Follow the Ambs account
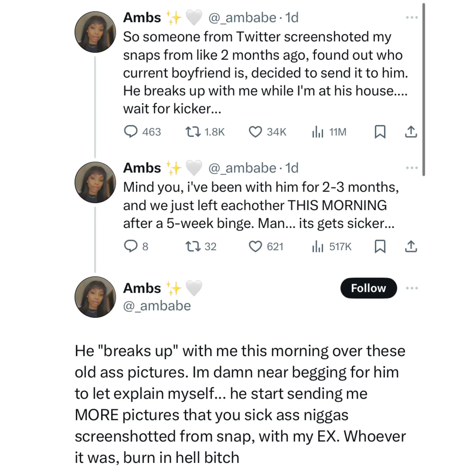The width and height of the screenshot is (476, 476). point(368,288)
